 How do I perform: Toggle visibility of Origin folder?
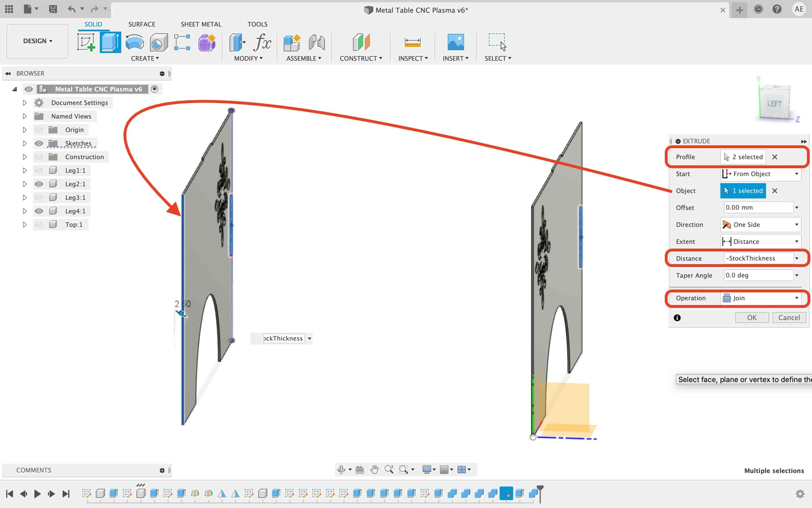(39, 130)
